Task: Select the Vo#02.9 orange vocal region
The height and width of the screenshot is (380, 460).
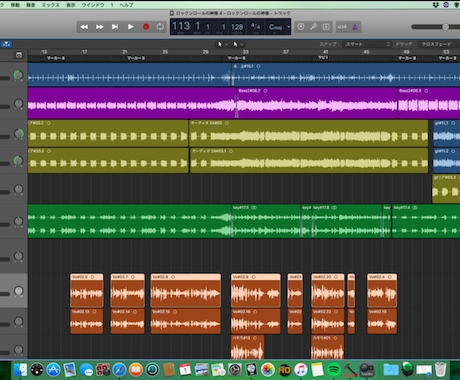Action: [256, 291]
